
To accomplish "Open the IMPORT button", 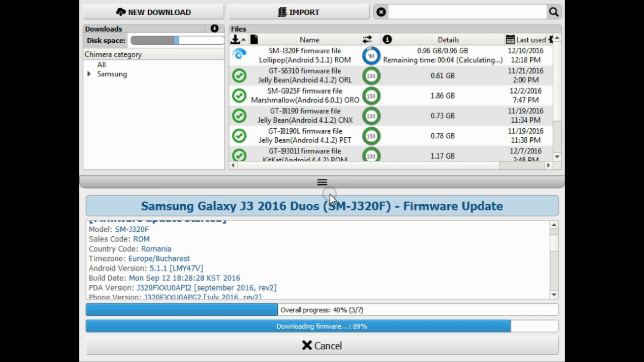I will (299, 12).
